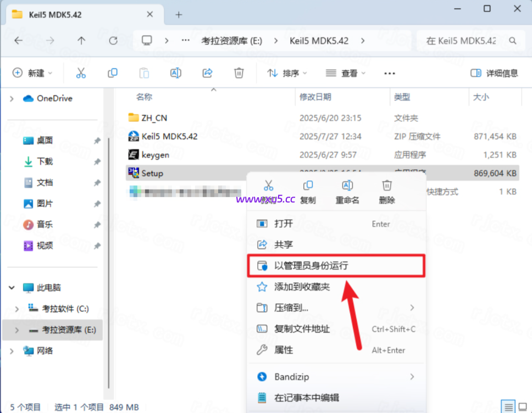Toggle the 详细信息 details pane
The image size is (532, 413).
pos(494,72)
